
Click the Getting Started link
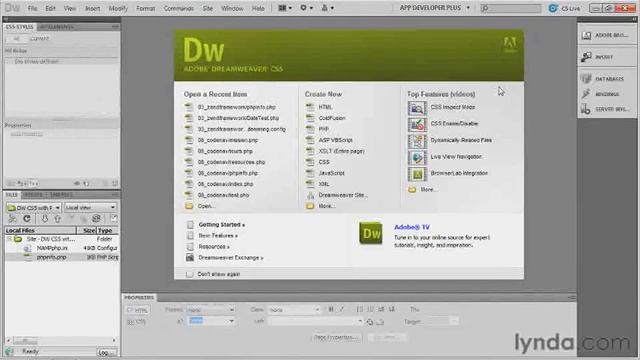click(x=222, y=225)
